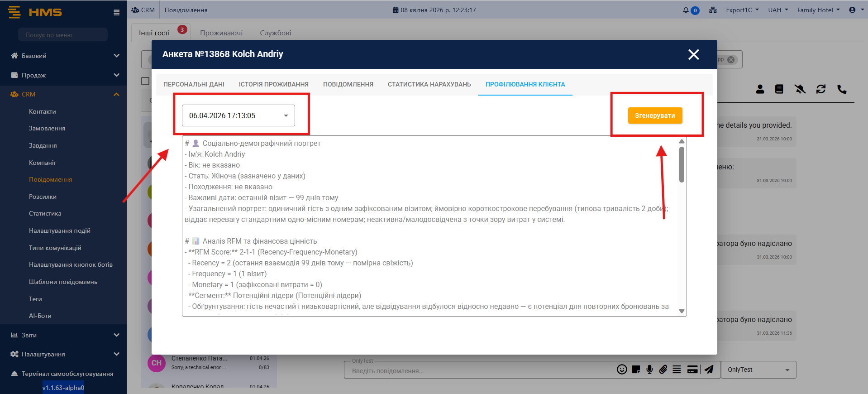The width and height of the screenshot is (868, 394).
Task: Toggle muted notifications bell-slash icon
Action: click(800, 89)
